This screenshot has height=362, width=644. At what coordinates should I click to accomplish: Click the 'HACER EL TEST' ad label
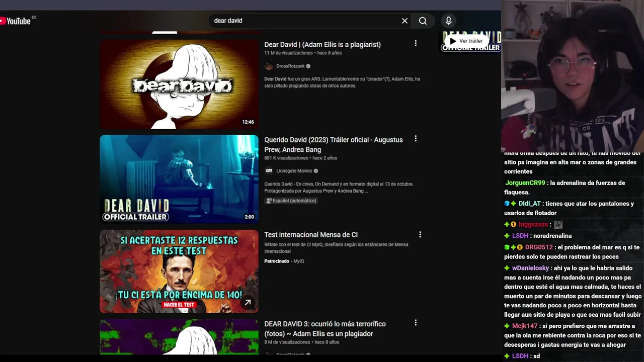179,305
